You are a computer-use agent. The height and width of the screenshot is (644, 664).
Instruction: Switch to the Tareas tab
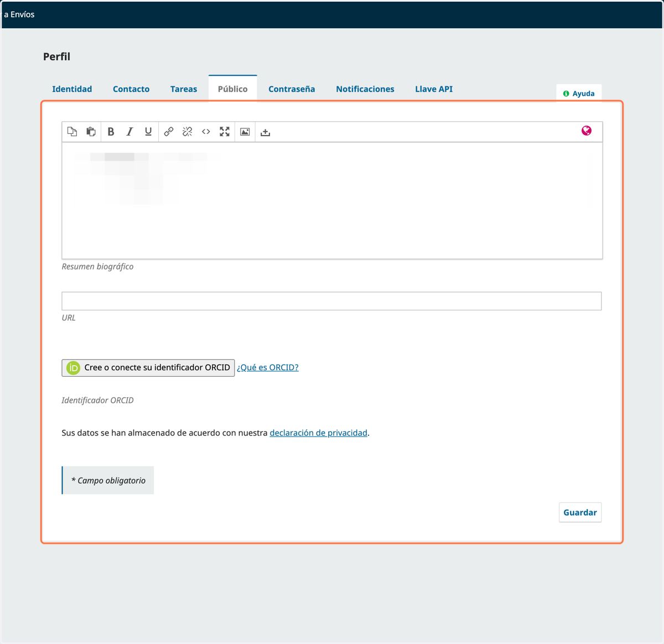(184, 89)
